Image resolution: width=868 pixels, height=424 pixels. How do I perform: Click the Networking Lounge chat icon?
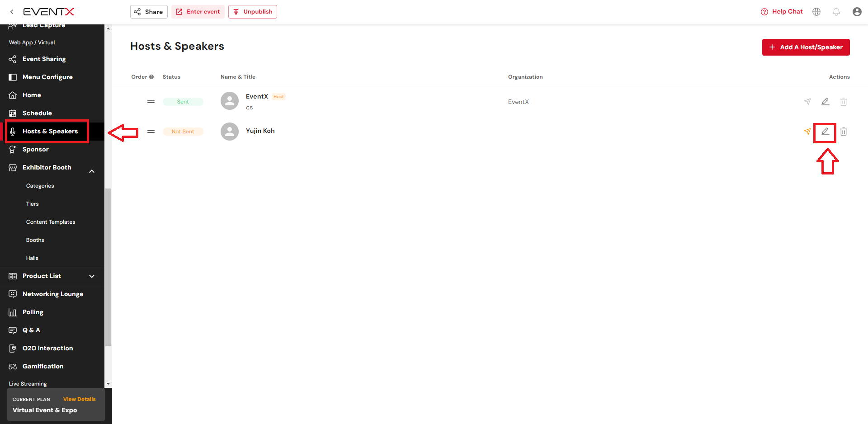coord(13,294)
